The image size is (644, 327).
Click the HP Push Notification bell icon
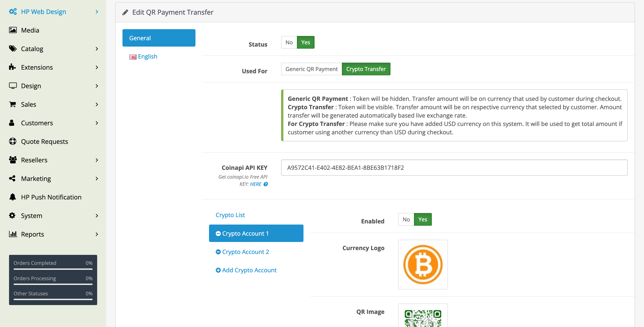[13, 197]
